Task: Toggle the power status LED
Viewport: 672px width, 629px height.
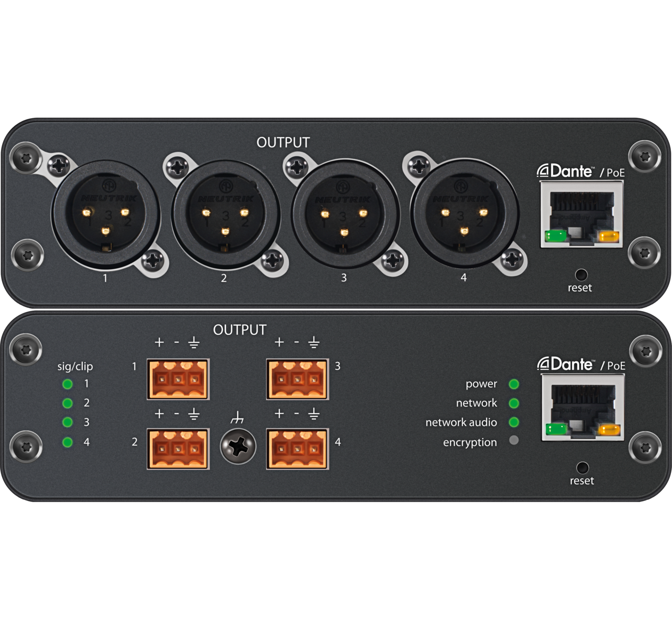Action: (513, 383)
